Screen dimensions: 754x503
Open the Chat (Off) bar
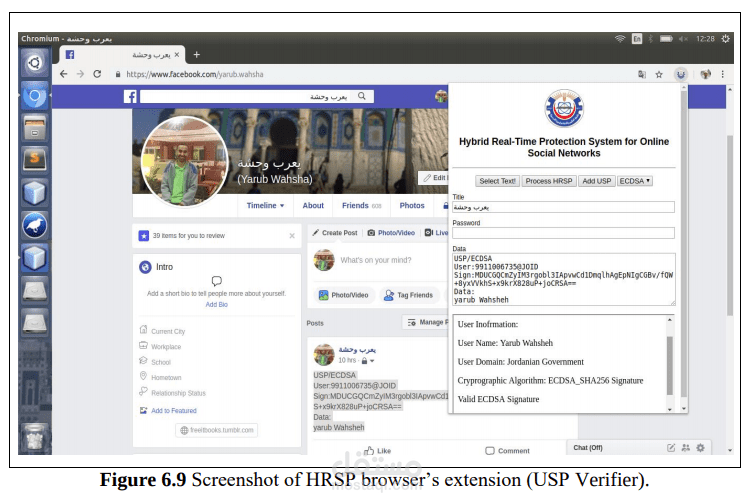tap(588, 448)
